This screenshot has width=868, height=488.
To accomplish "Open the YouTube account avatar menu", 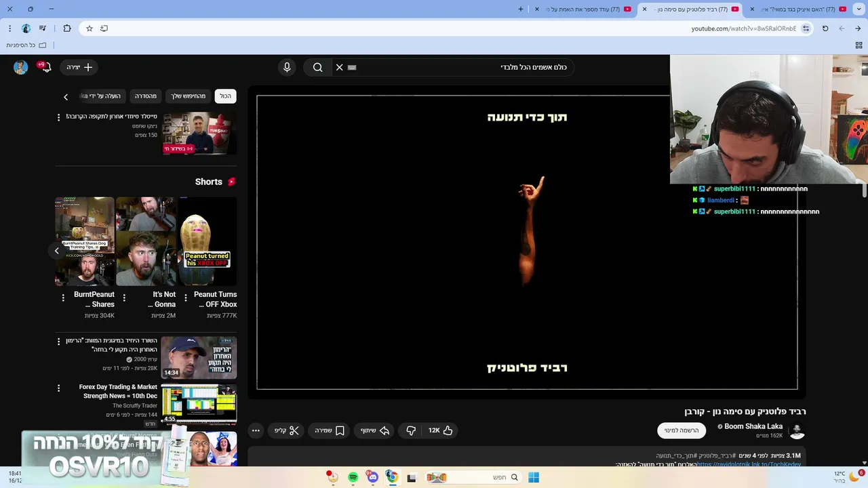I will (21, 67).
